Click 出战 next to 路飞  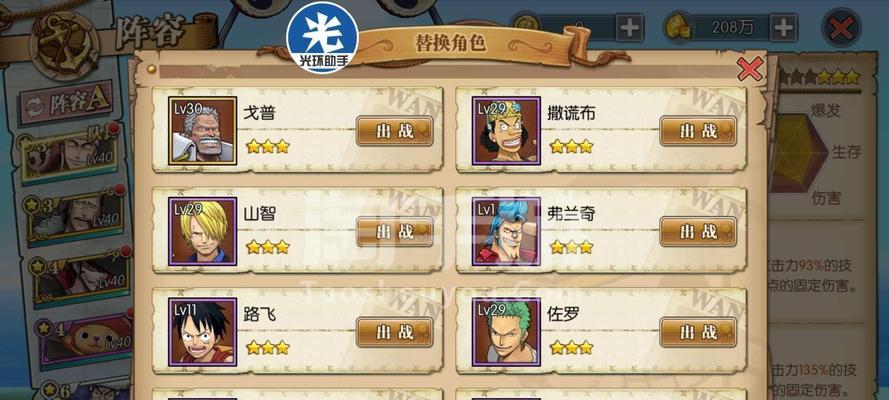click(395, 332)
